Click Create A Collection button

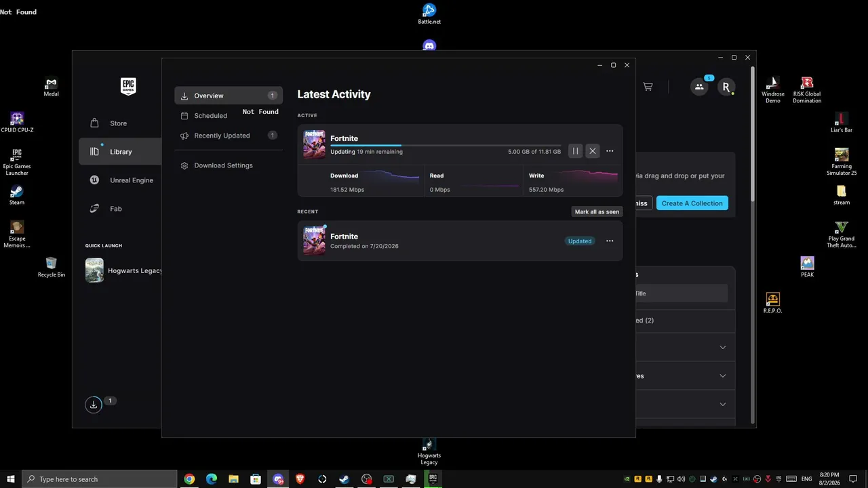692,203
